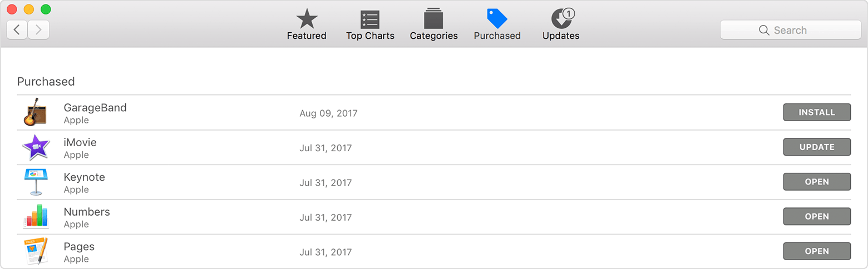Open Numbers using its OPEN button

817,216
